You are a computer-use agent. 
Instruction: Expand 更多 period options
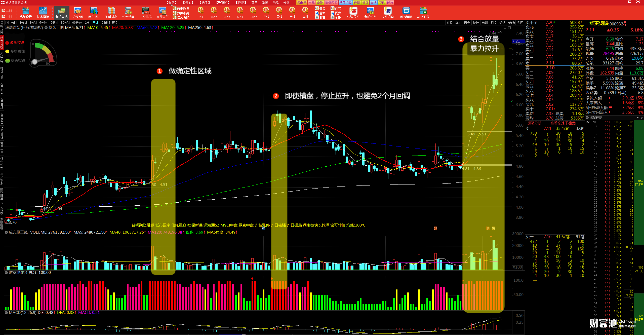(116, 23)
